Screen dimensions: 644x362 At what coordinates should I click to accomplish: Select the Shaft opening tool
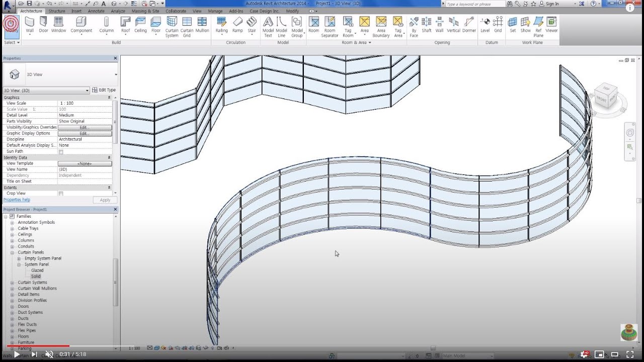coord(427,25)
